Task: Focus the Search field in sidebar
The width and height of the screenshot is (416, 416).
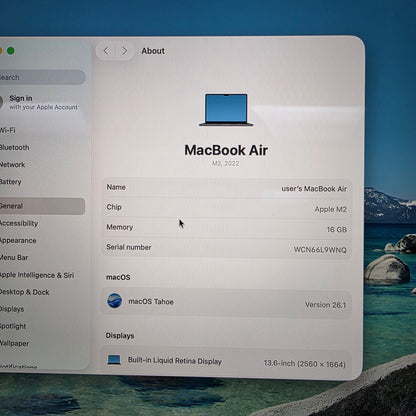Action: (x=42, y=77)
